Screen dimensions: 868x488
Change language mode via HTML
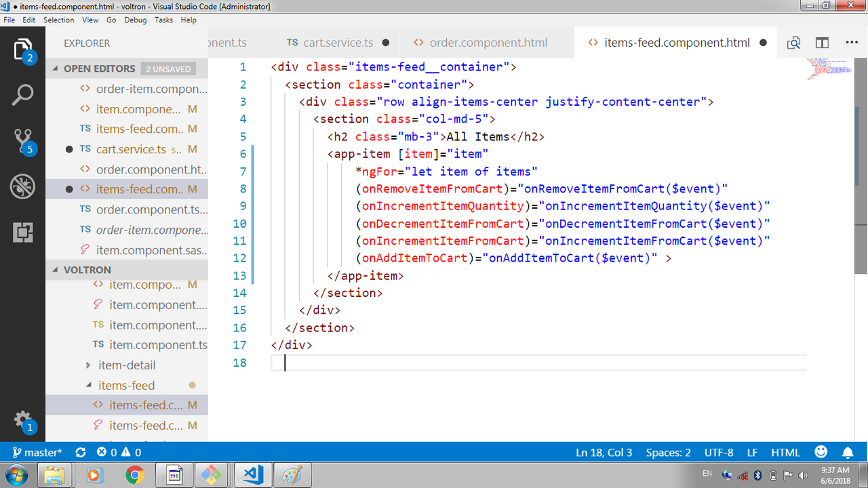point(786,452)
